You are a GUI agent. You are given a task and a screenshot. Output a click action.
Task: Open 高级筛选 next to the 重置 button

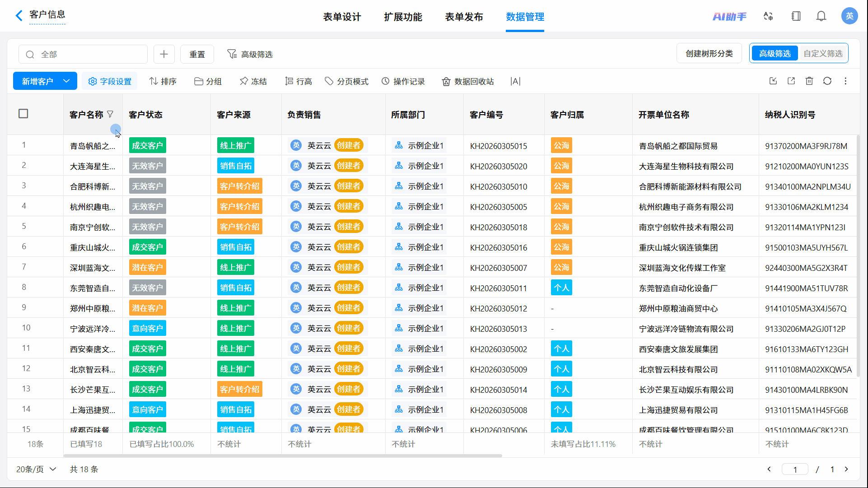tap(250, 54)
